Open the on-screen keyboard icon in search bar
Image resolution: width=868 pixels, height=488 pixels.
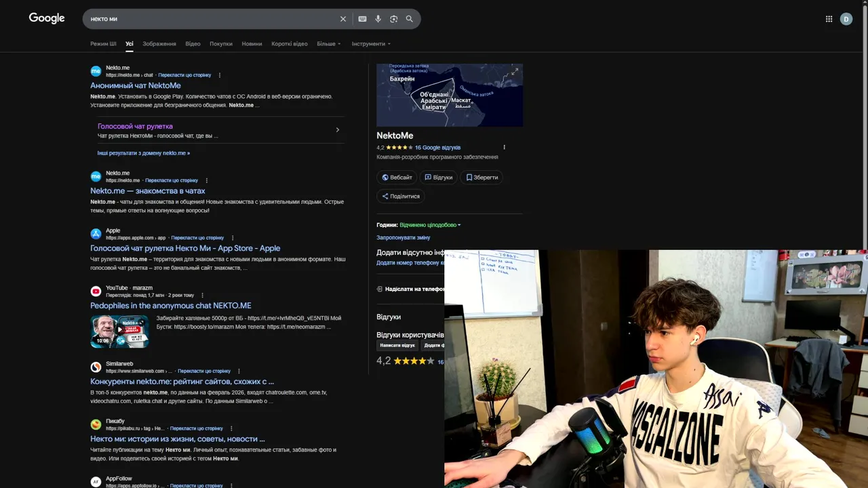click(362, 19)
